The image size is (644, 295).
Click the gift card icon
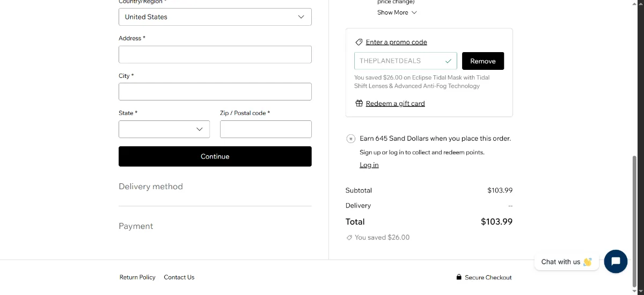tap(359, 103)
